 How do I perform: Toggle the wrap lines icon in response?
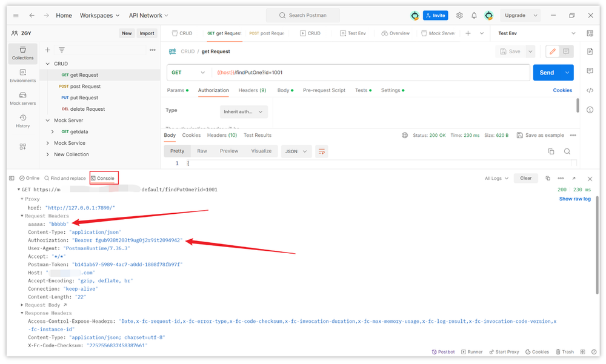(322, 151)
